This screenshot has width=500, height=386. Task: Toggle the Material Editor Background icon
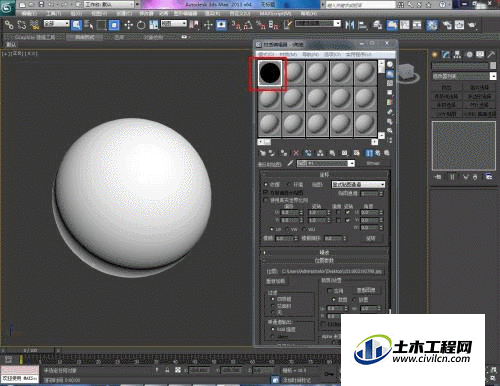(x=390, y=83)
